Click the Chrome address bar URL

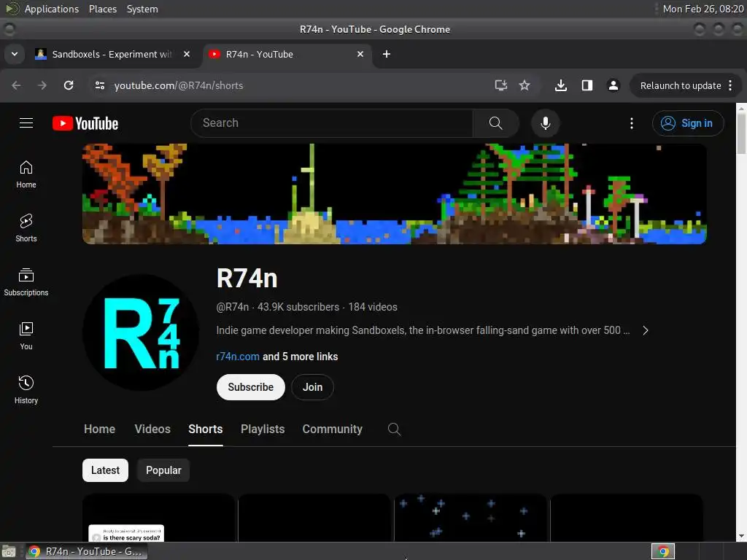[179, 85]
